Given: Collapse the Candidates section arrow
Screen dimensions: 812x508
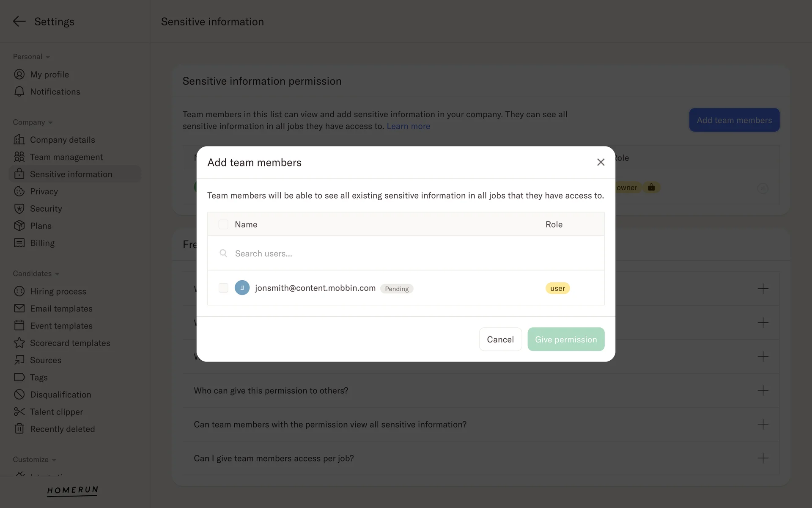Looking at the screenshot, I should tap(57, 274).
